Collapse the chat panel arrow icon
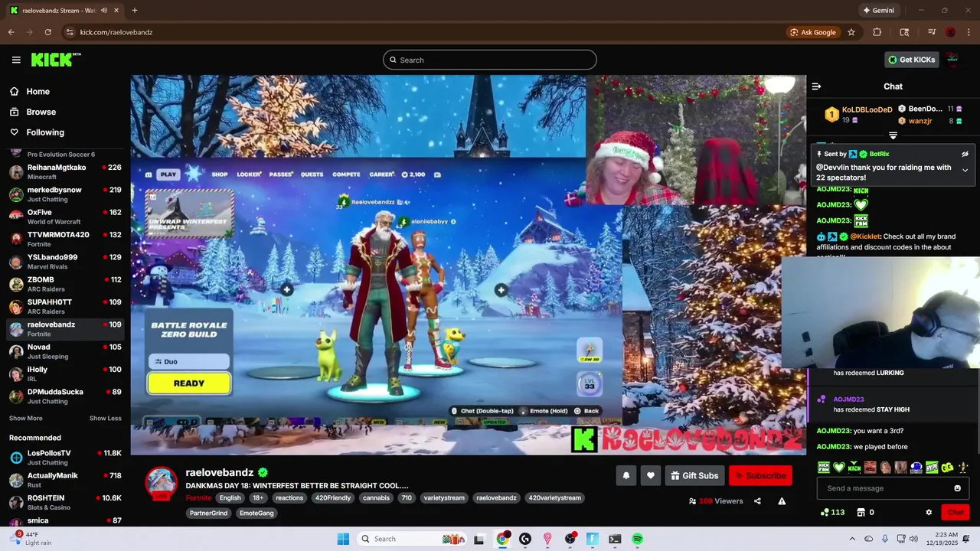The height and width of the screenshot is (551, 980). [816, 86]
